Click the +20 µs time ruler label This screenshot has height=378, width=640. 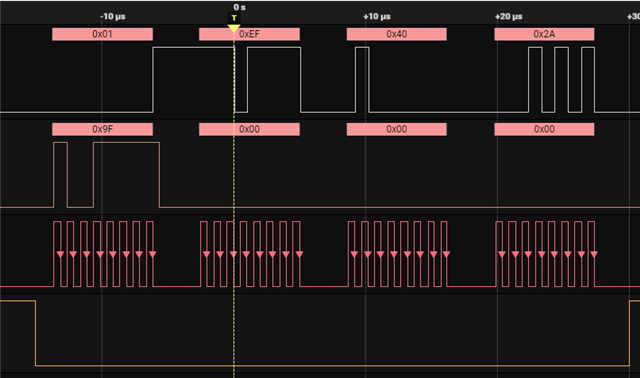[x=509, y=17]
